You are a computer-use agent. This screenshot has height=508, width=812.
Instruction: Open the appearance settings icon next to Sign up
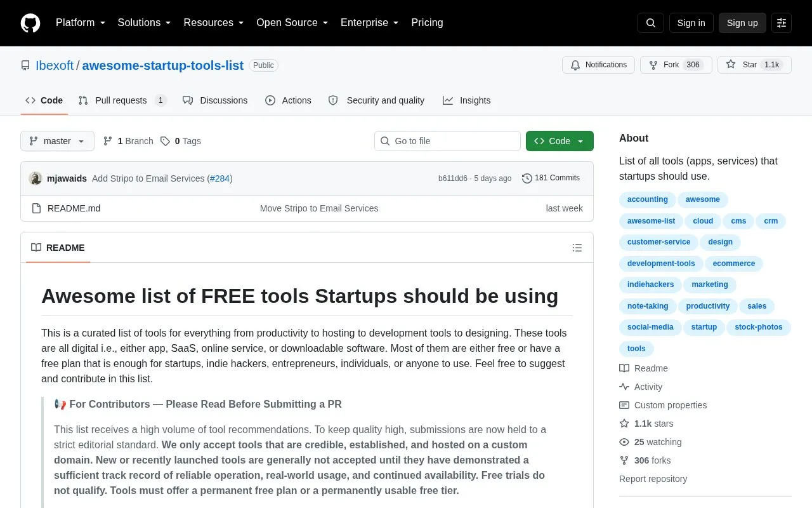pos(782,23)
